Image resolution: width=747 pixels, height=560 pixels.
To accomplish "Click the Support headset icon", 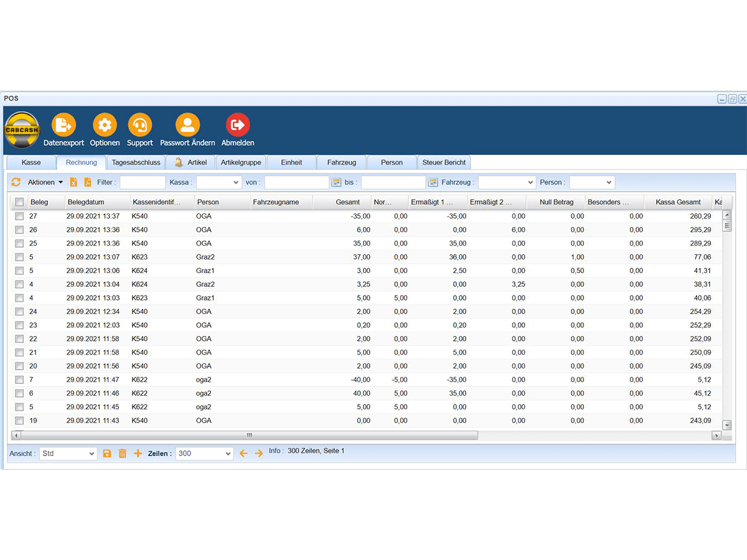I will (139, 125).
